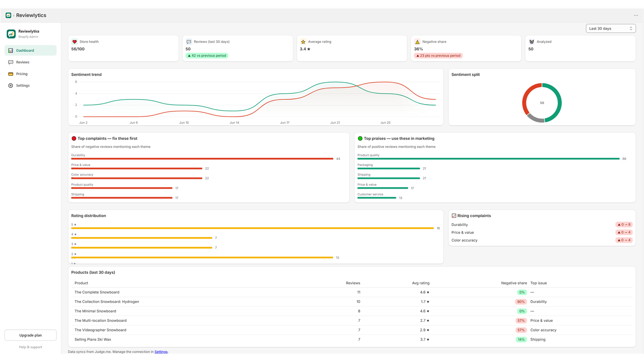
Task: Click the Reviews speech bubble icon
Action: click(x=11, y=62)
